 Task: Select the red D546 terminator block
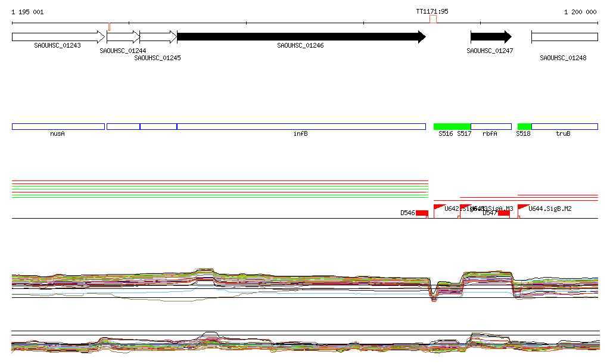(422, 213)
